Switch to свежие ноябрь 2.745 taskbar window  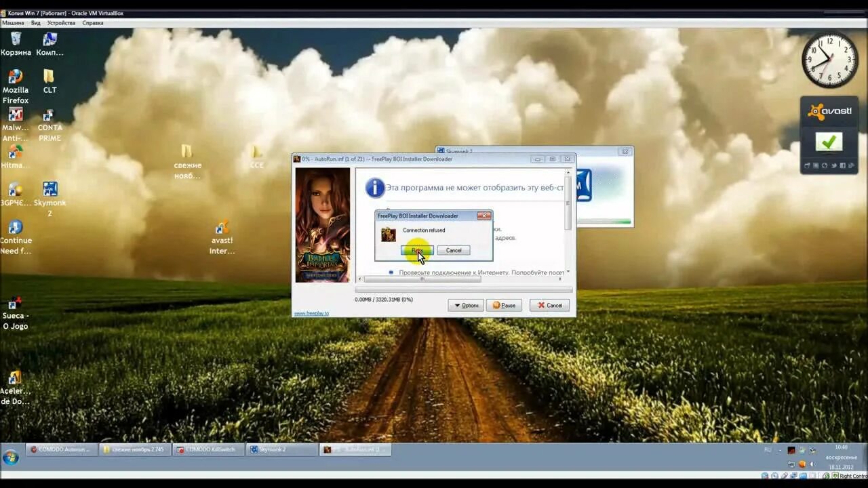click(x=134, y=449)
